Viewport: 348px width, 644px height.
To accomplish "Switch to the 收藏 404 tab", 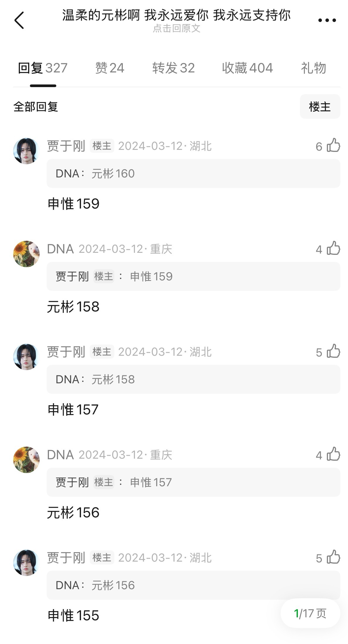I will click(x=247, y=68).
